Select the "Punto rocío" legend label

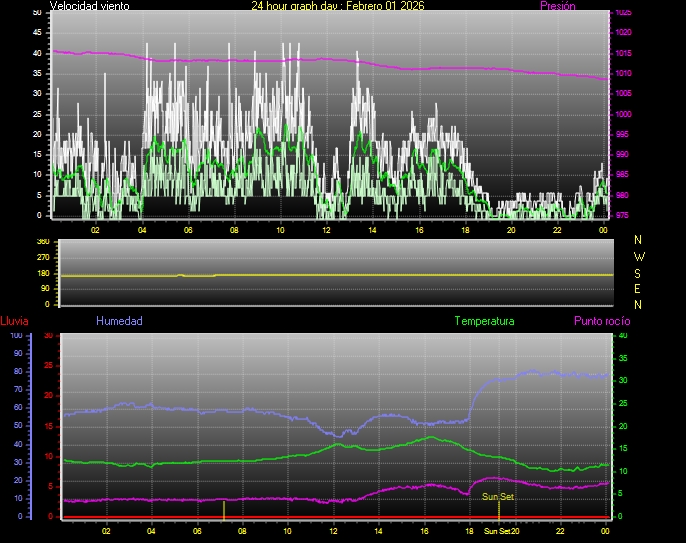[x=601, y=321]
